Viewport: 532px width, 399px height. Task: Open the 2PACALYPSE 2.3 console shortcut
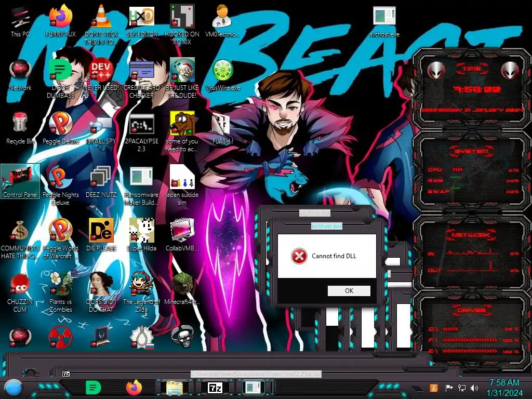tap(141, 133)
